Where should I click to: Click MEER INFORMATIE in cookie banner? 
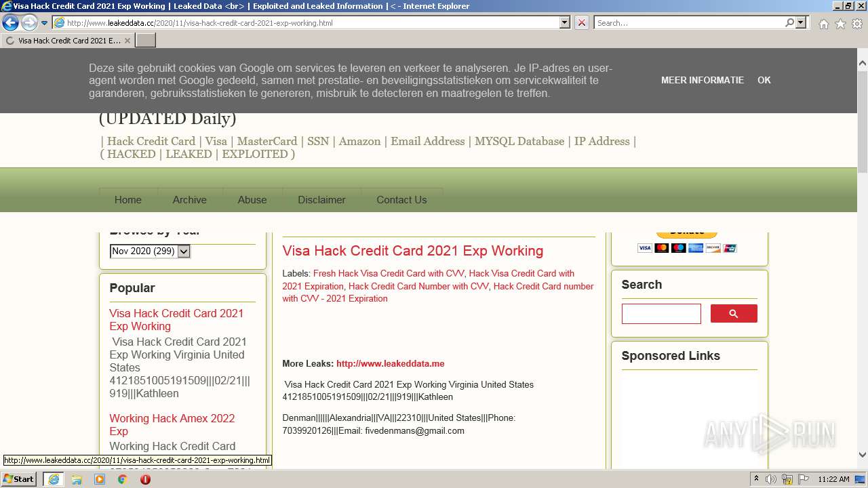pyautogui.click(x=703, y=80)
